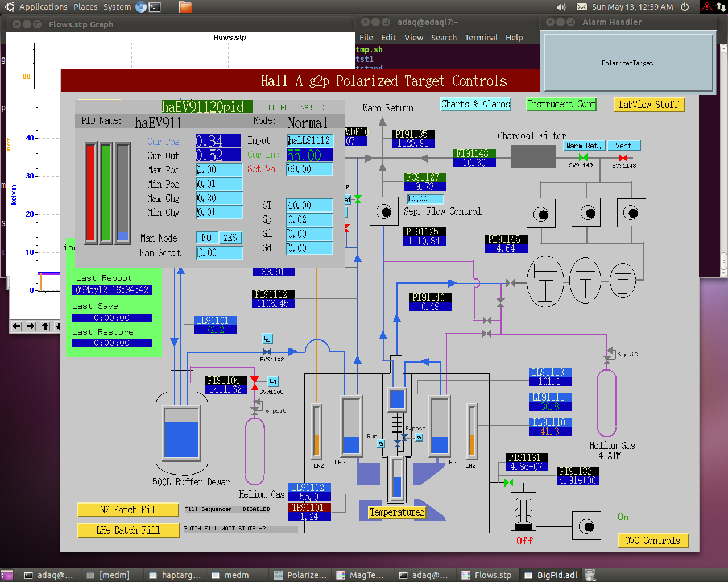Viewport: 728px width, 582px height.
Task: Open the Edit menu in terminal window
Action: pos(388,38)
